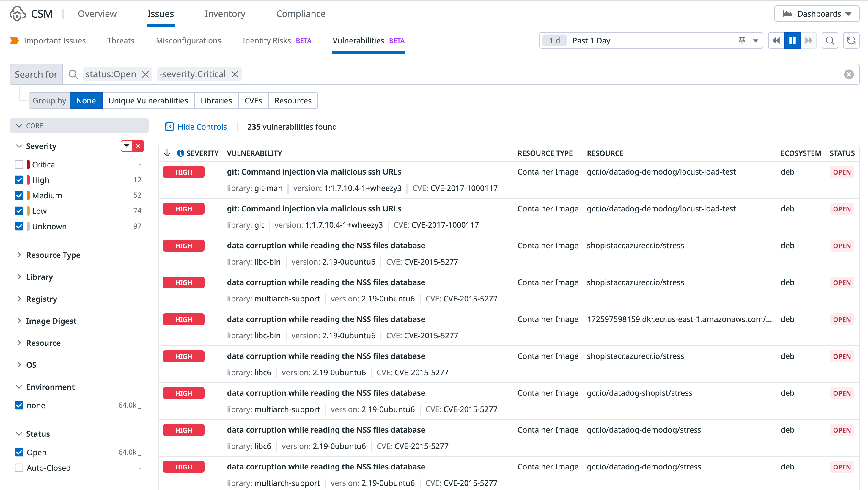Group by Unique Vulnerabilities
Viewport: 868px width, 490px height.
148,101
